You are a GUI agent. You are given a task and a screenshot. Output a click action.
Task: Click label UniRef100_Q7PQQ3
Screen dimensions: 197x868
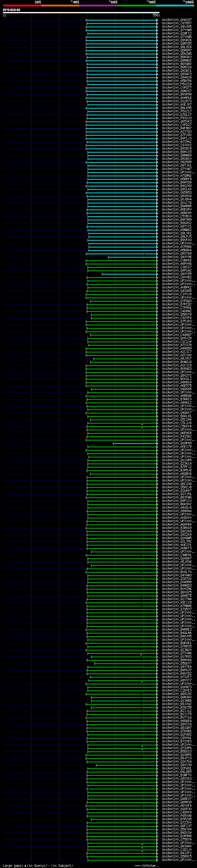point(177,301)
